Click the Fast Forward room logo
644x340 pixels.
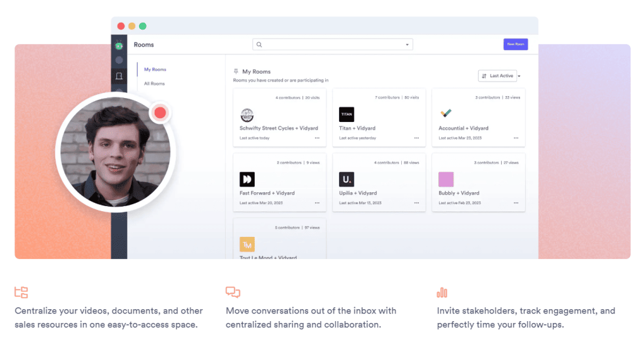tap(247, 179)
